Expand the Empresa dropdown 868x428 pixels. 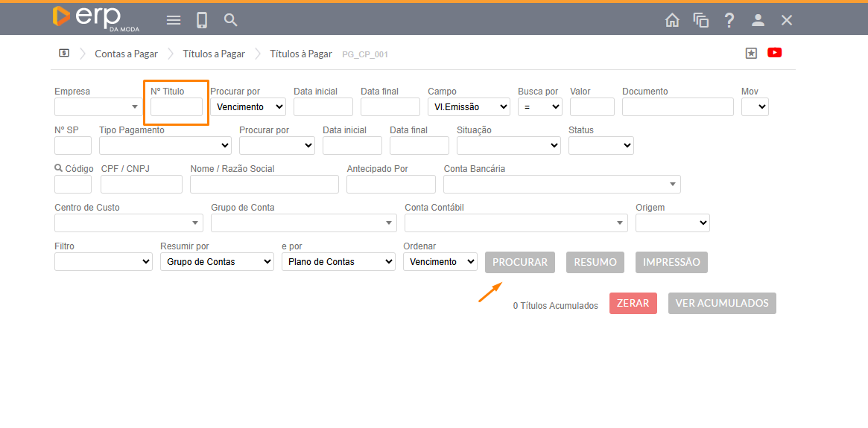pos(98,107)
